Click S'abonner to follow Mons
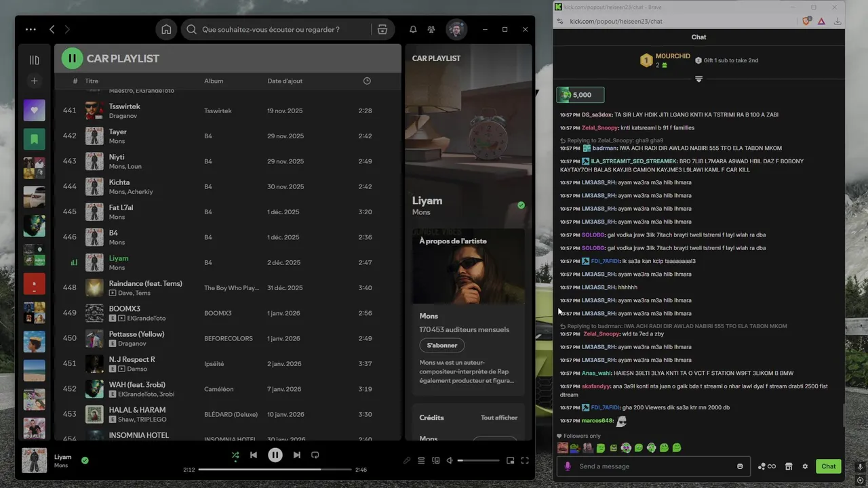Screen dimensions: 868x488 (442, 346)
